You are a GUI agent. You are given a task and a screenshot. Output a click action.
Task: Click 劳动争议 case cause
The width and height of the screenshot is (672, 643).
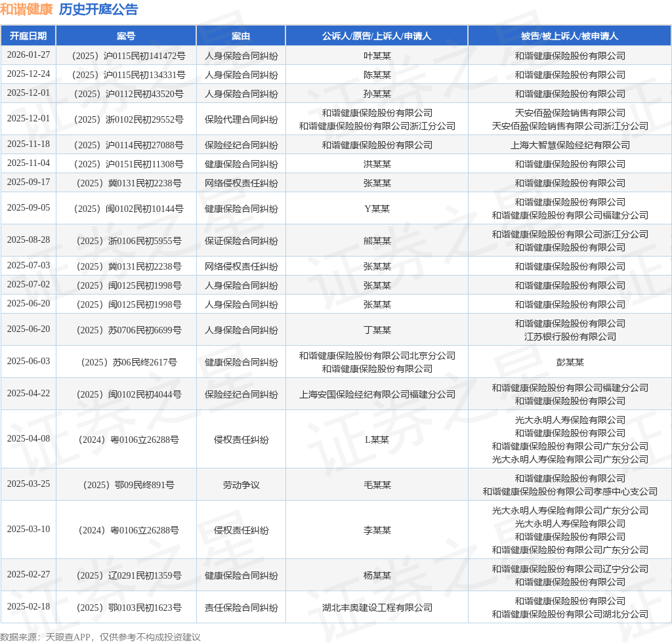241,485
